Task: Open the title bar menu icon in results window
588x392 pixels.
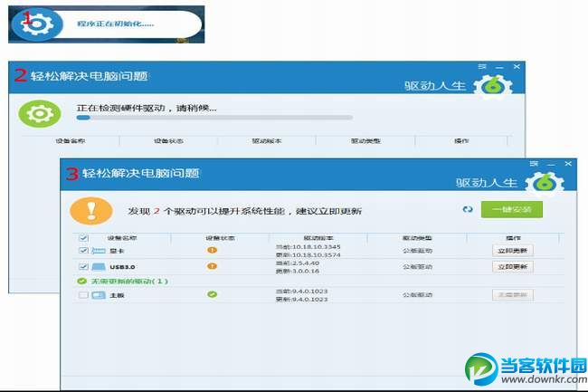Action: pos(534,164)
